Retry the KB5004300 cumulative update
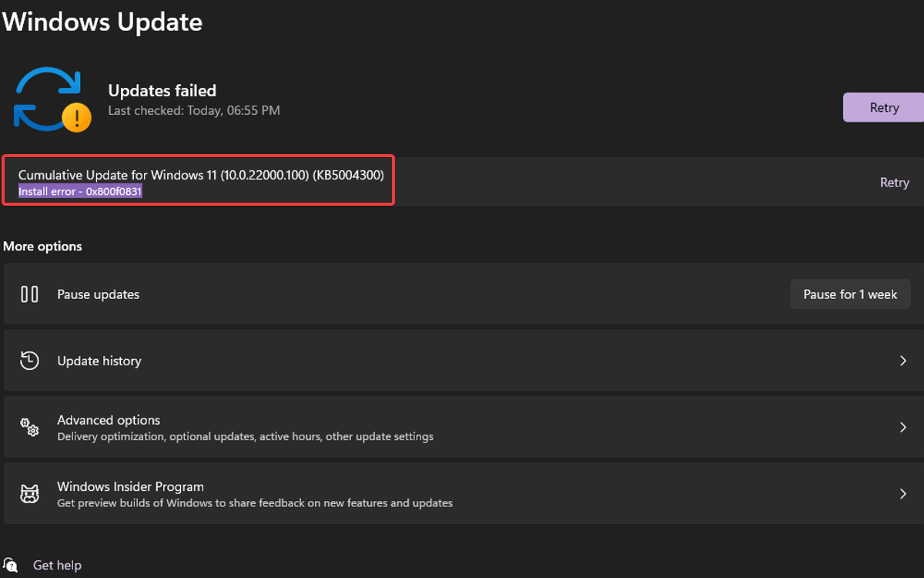This screenshot has height=578, width=924. coord(894,182)
